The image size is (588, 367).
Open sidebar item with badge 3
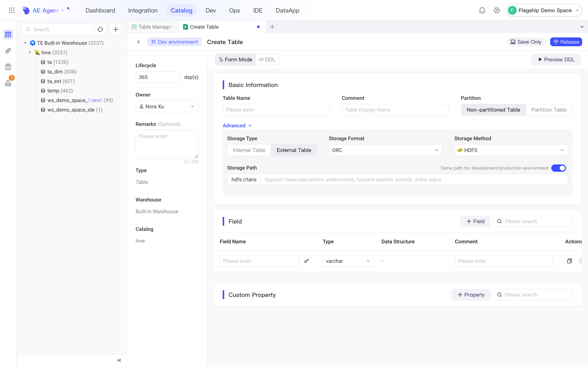coord(8,83)
